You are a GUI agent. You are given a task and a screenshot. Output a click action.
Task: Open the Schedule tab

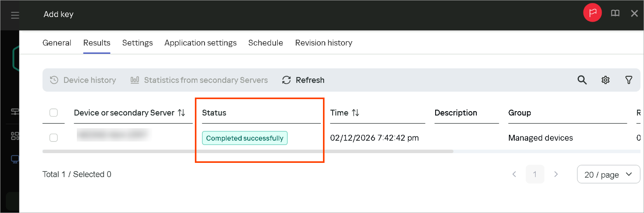pyautogui.click(x=266, y=43)
